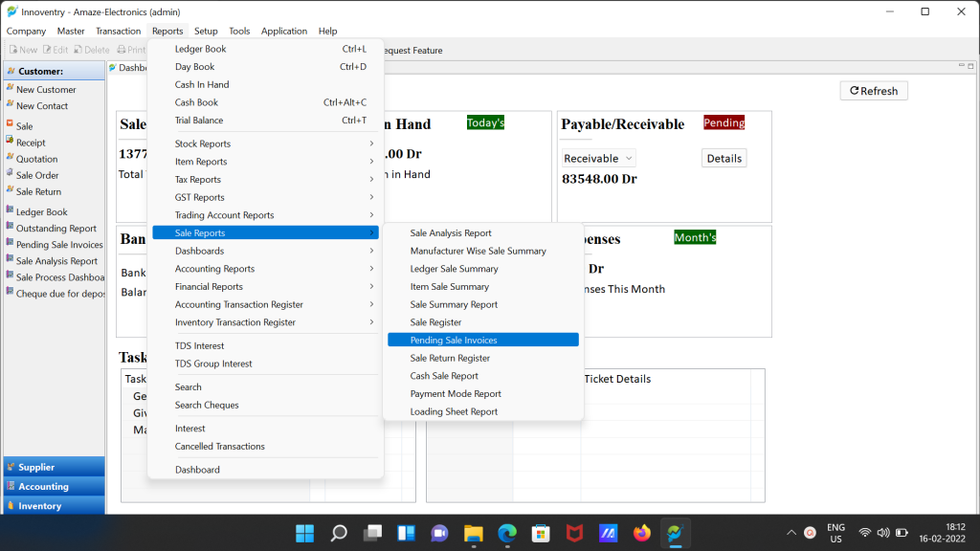Select Pending Sale Invoices menu entry

[x=483, y=340]
